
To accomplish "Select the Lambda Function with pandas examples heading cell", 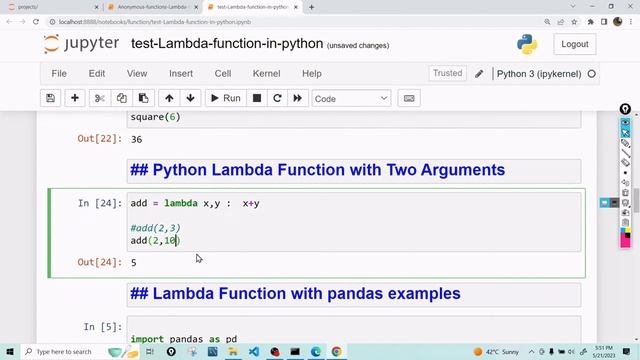I will (353, 294).
